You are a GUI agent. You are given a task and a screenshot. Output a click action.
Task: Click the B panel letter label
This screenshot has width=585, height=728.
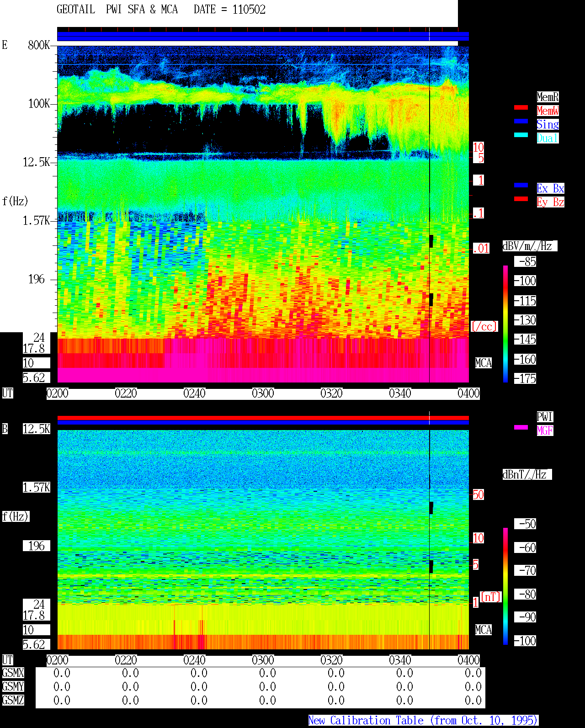[5, 429]
